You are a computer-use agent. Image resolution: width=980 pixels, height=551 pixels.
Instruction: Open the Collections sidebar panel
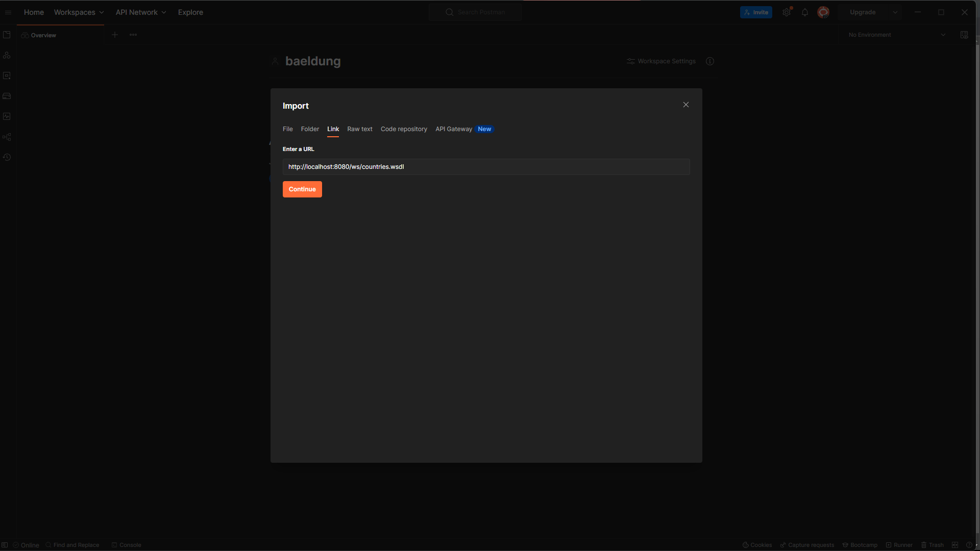pos(7,35)
